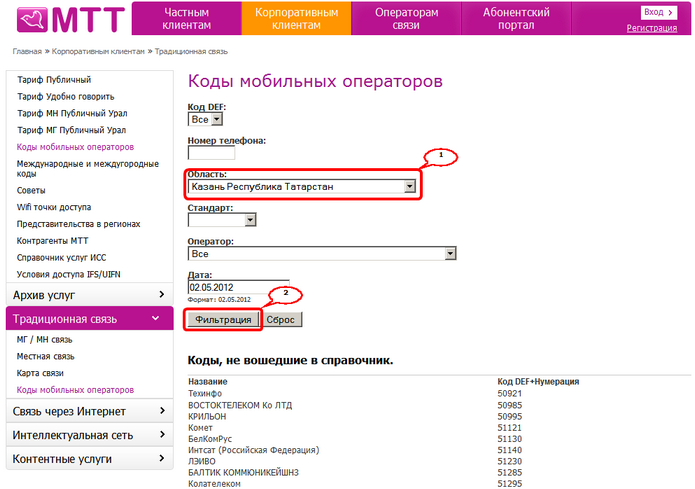Image resolution: width=695 pixels, height=489 pixels.
Task: Open Представительства в регионах link
Action: [x=78, y=224]
